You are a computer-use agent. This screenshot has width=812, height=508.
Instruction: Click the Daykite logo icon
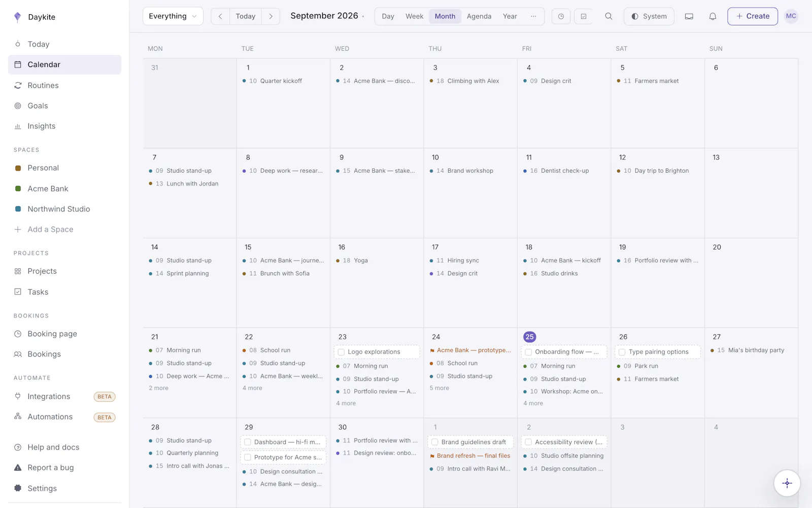point(18,17)
